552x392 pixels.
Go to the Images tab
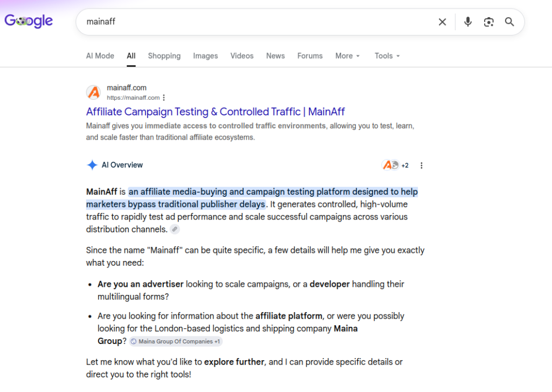pyautogui.click(x=205, y=56)
